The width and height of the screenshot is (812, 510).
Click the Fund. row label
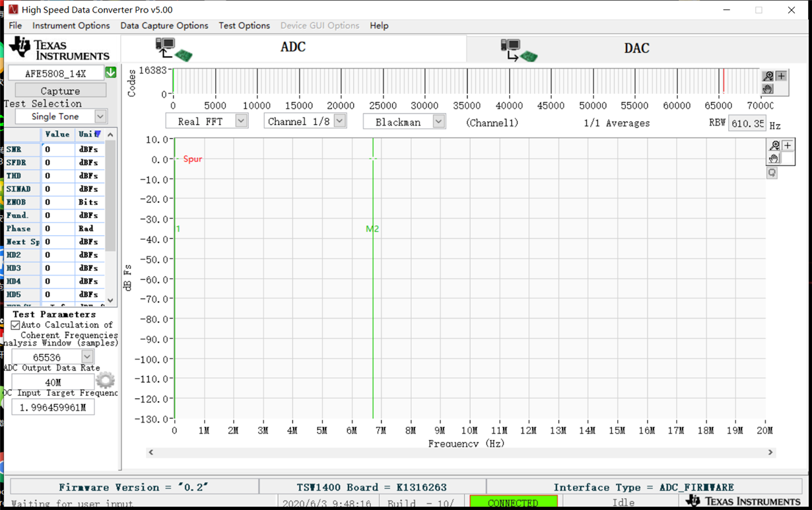[17, 216]
